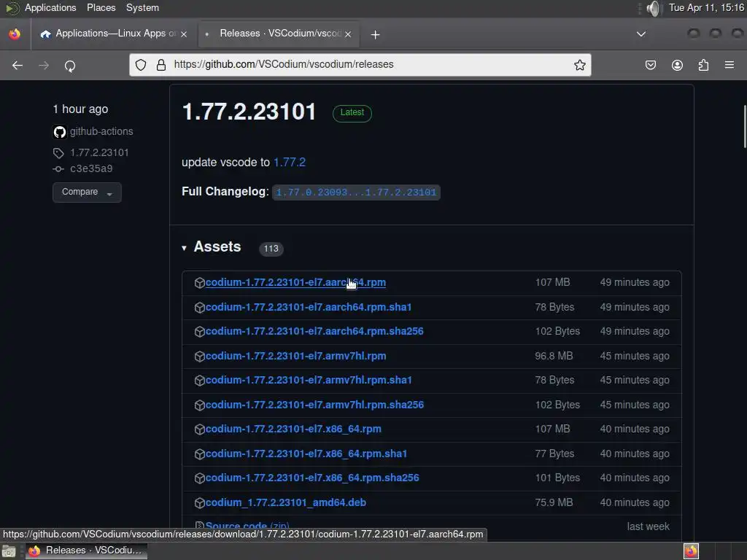Click the 96.8 MB size text
This screenshot has height=560, width=747.
pyautogui.click(x=554, y=356)
